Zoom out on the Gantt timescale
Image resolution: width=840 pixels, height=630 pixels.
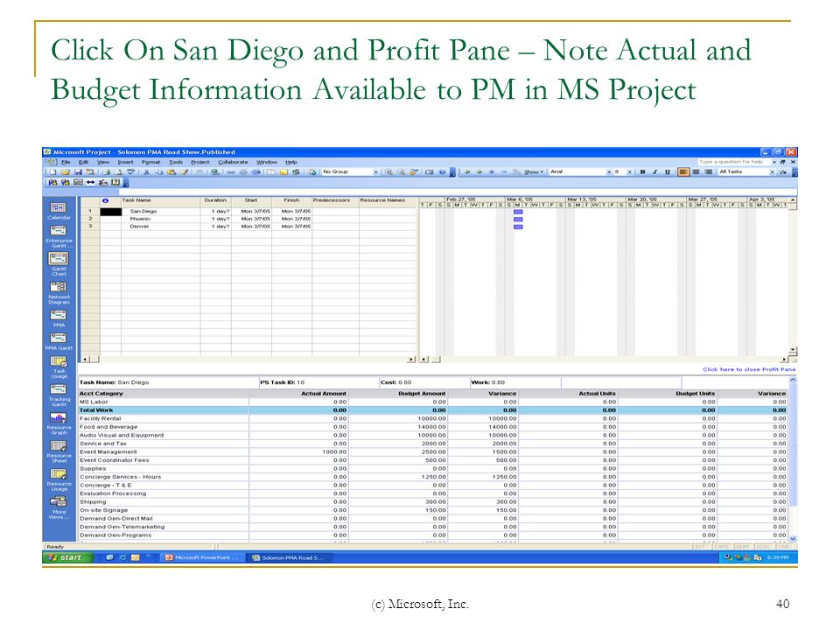coord(402,172)
